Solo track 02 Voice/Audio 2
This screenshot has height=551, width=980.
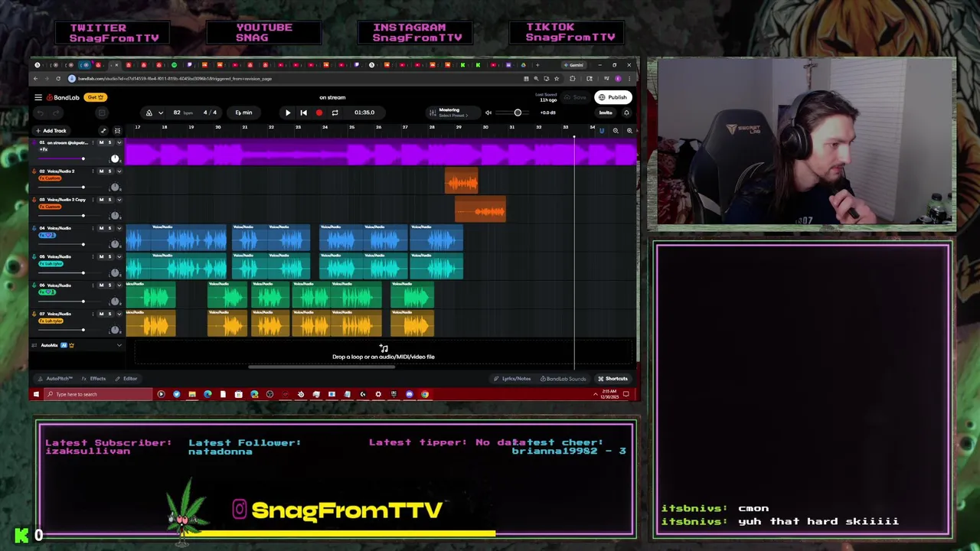pos(109,171)
